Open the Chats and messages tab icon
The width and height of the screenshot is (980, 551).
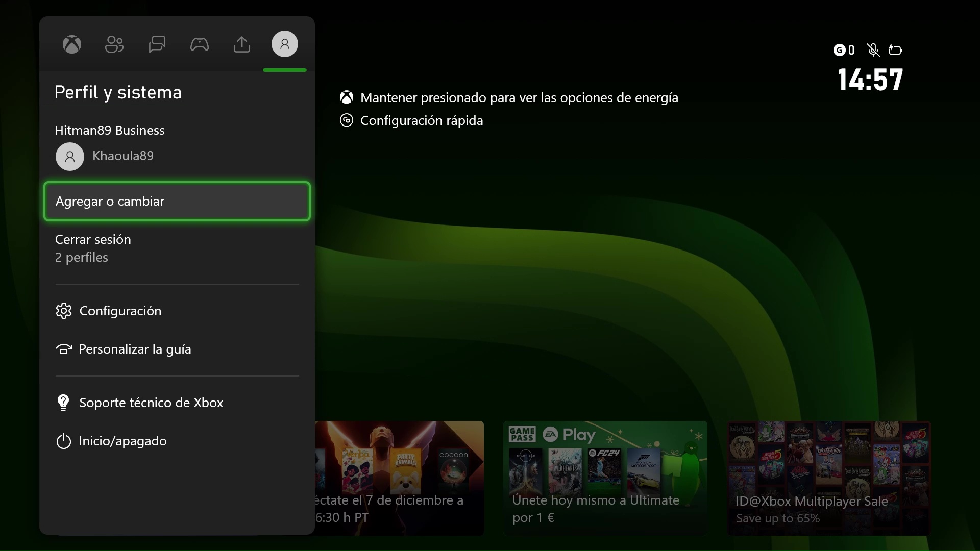click(x=157, y=44)
